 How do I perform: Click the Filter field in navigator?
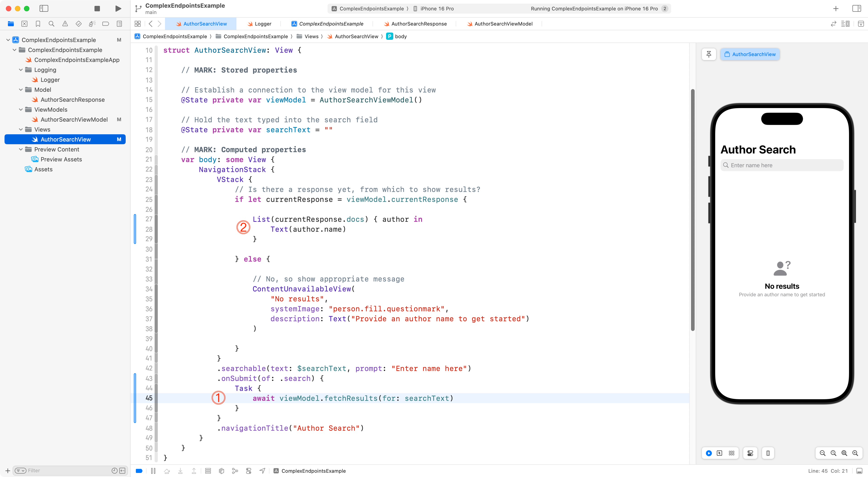pos(67,471)
